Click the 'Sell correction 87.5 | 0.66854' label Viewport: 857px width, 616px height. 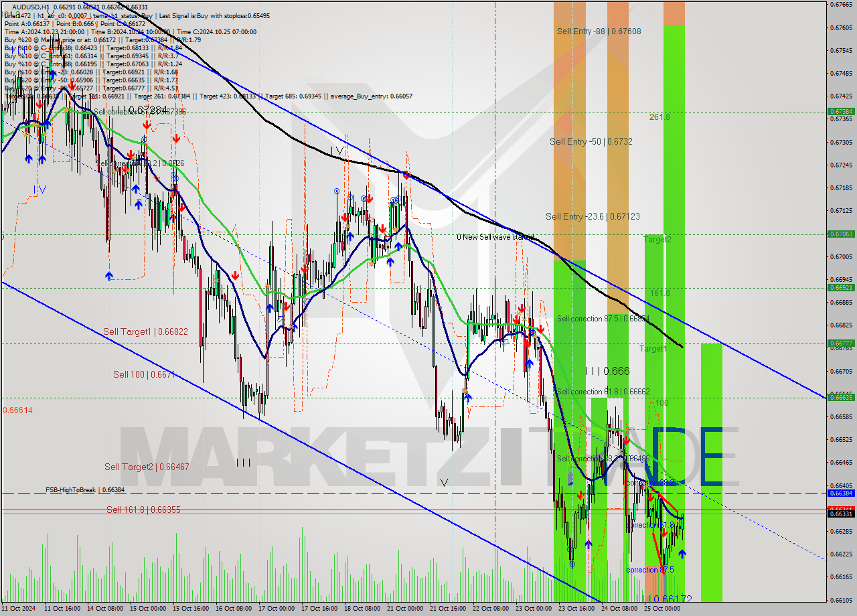pyautogui.click(x=603, y=319)
